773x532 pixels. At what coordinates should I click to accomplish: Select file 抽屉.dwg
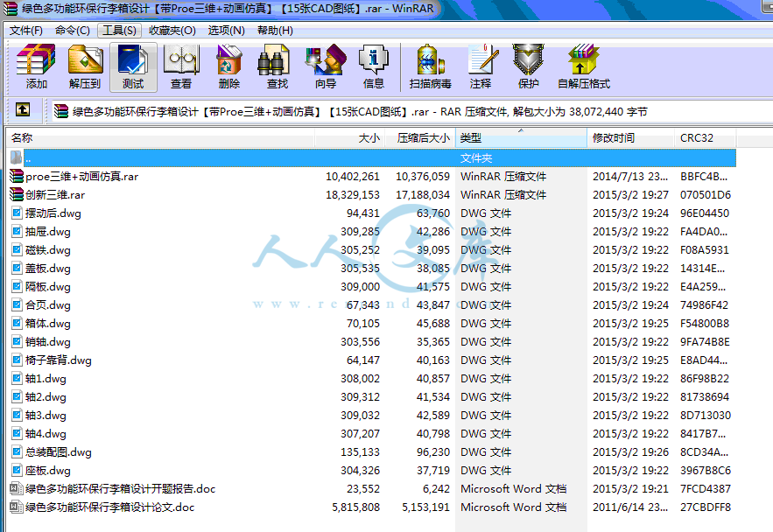pyautogui.click(x=48, y=232)
